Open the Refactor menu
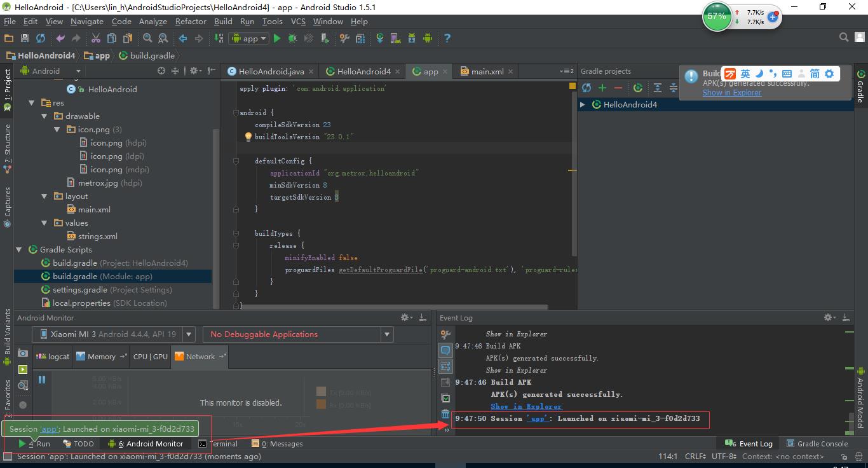The image size is (868, 468). (191, 21)
